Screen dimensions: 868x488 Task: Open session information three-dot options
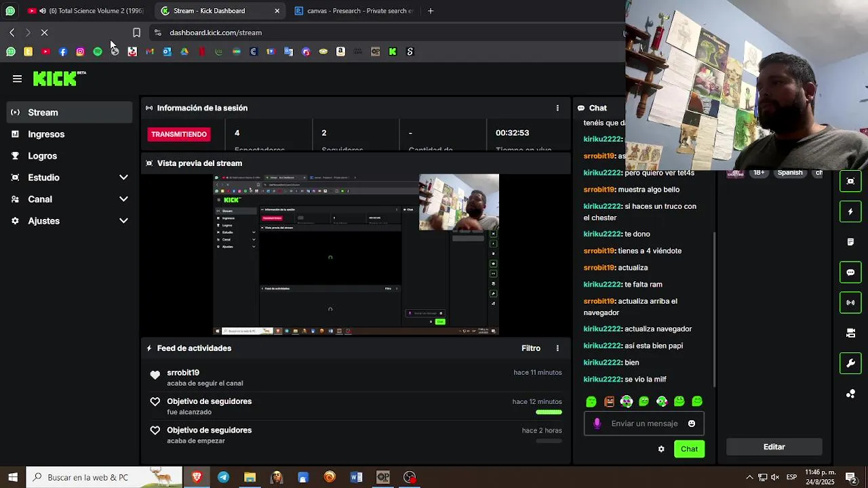[557, 108]
